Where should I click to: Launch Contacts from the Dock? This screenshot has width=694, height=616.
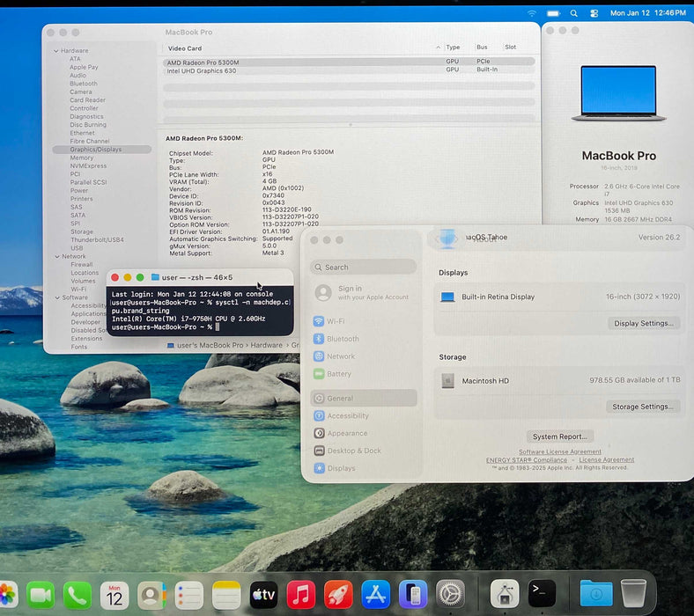coord(151,595)
